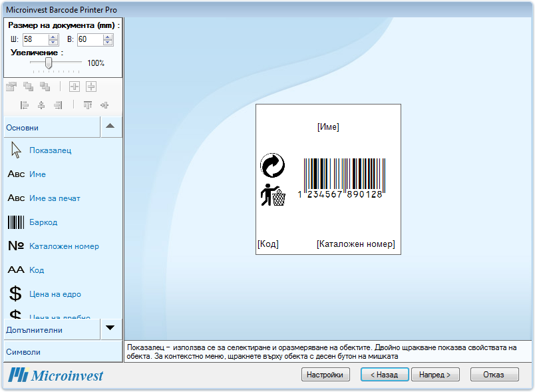535x392 pixels.
Task: Select the barcode object on the label
Action: point(341,178)
